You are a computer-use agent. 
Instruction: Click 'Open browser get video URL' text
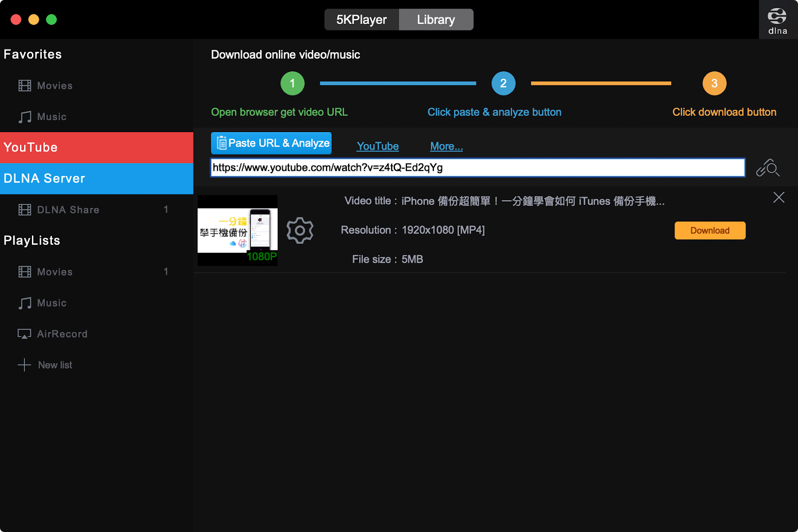(x=279, y=112)
